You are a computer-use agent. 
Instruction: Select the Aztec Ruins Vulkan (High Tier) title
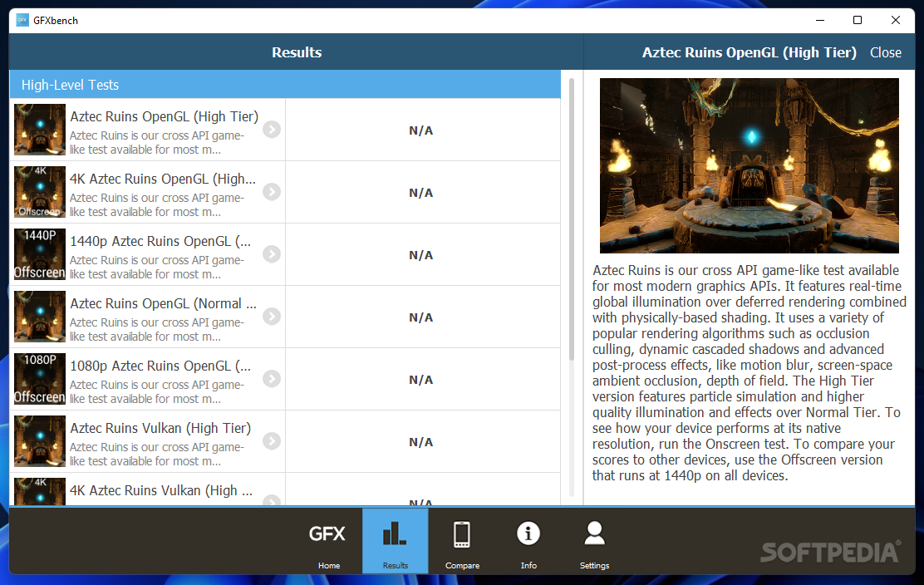click(160, 428)
